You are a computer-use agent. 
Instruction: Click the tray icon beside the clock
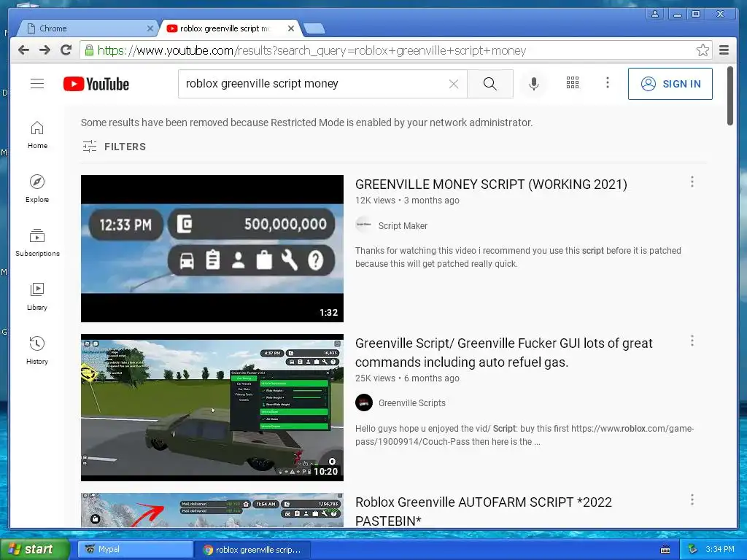point(693,549)
